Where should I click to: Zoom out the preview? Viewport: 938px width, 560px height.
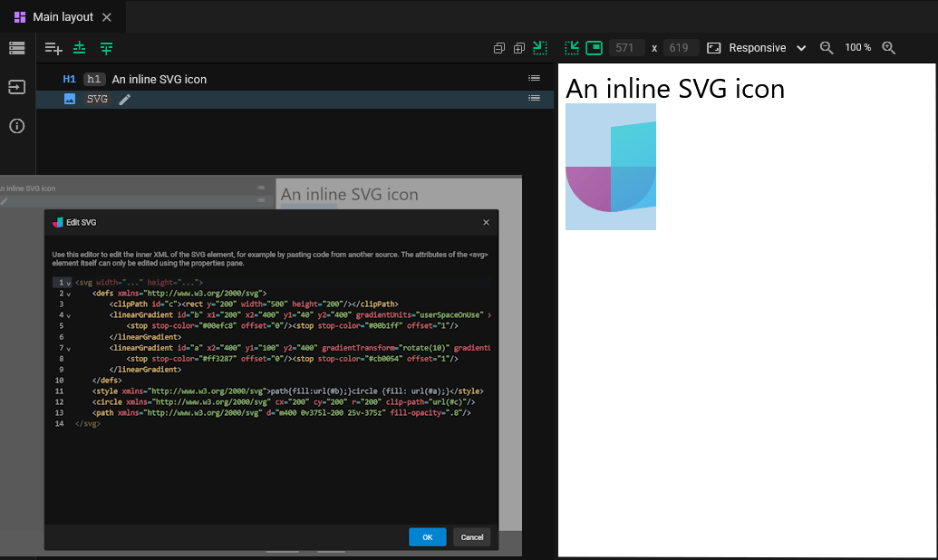click(x=827, y=48)
